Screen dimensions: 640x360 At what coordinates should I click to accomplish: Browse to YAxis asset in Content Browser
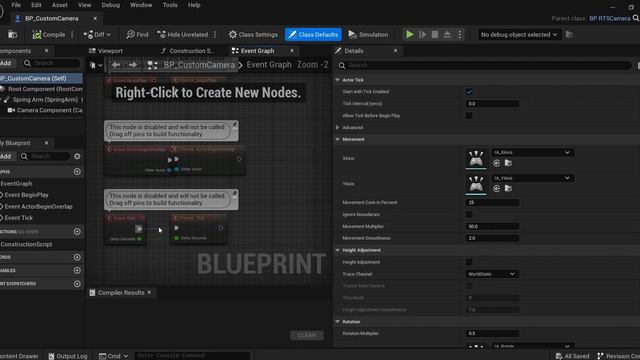pos(508,188)
